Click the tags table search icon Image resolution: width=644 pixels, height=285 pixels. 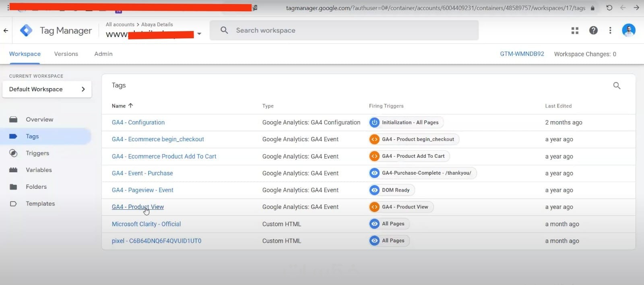(x=617, y=86)
